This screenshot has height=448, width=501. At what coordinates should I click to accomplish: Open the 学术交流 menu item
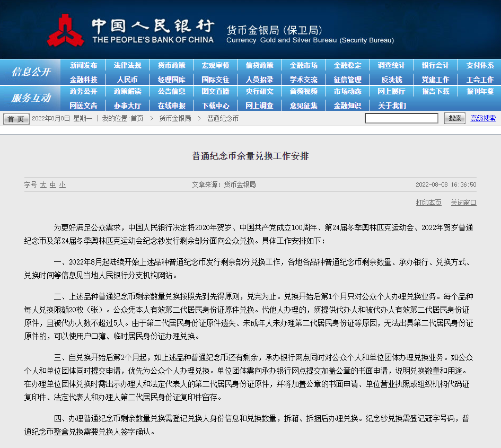pos(304,80)
